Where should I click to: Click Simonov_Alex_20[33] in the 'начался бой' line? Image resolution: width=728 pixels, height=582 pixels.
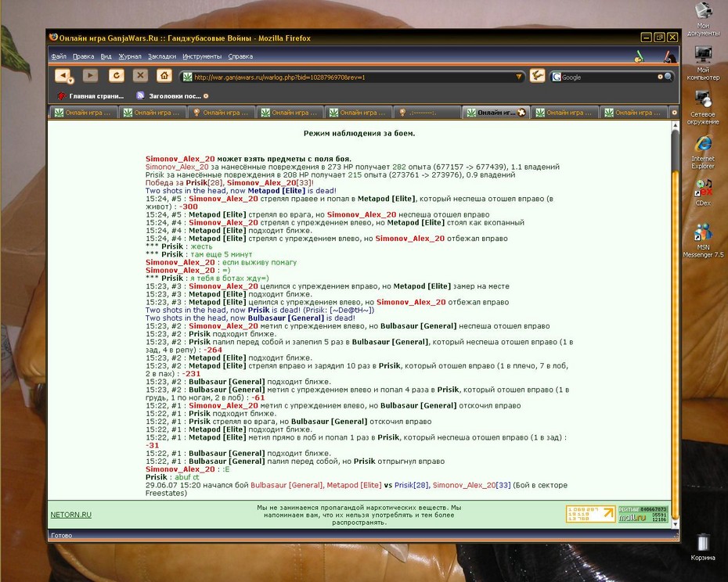click(471, 485)
